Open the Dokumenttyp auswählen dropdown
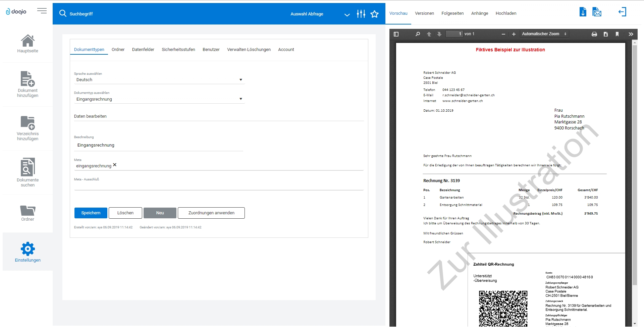The height and width of the screenshot is (328, 644). click(240, 99)
